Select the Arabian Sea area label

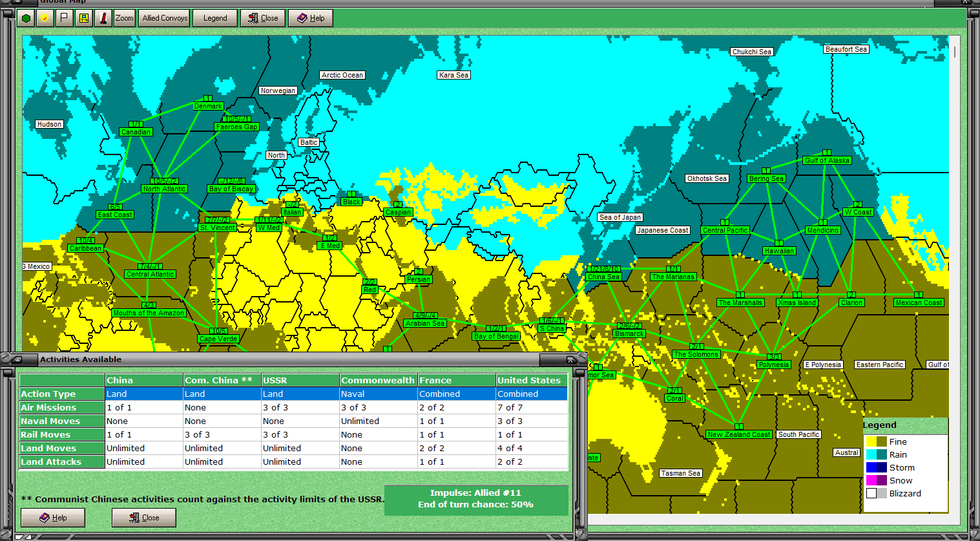pos(425,323)
